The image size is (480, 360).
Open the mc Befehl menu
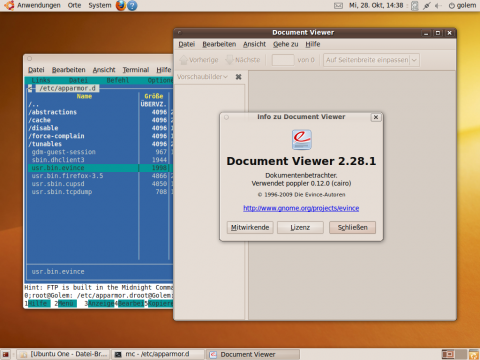118,80
